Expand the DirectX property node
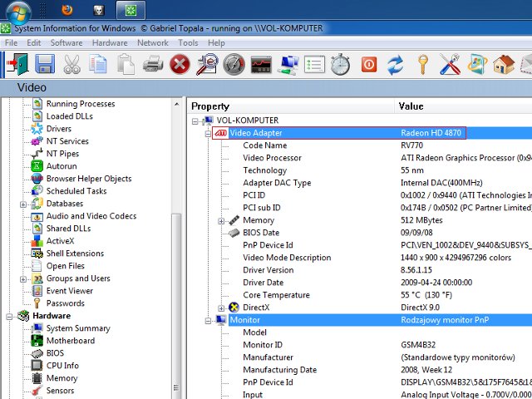Screen dimensions: 532x399 221,308
